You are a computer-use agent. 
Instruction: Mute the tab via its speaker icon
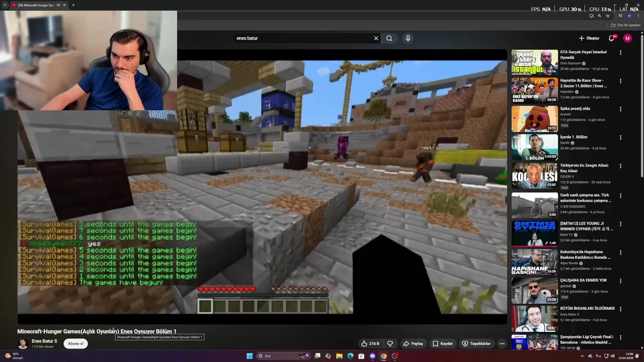point(58,5)
